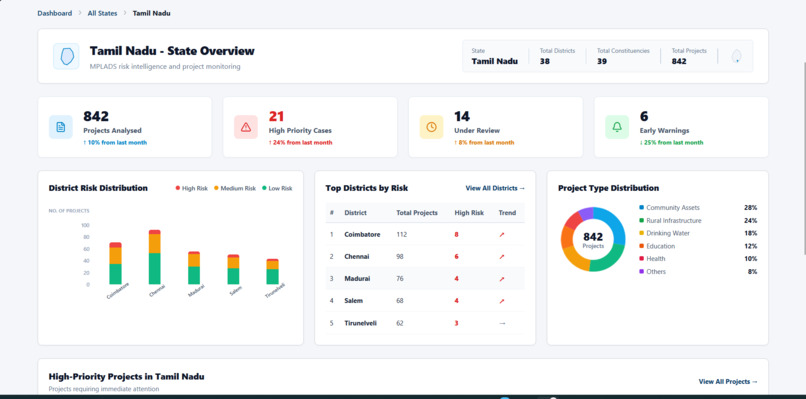Click the 842 Projects donut chart

593,239
